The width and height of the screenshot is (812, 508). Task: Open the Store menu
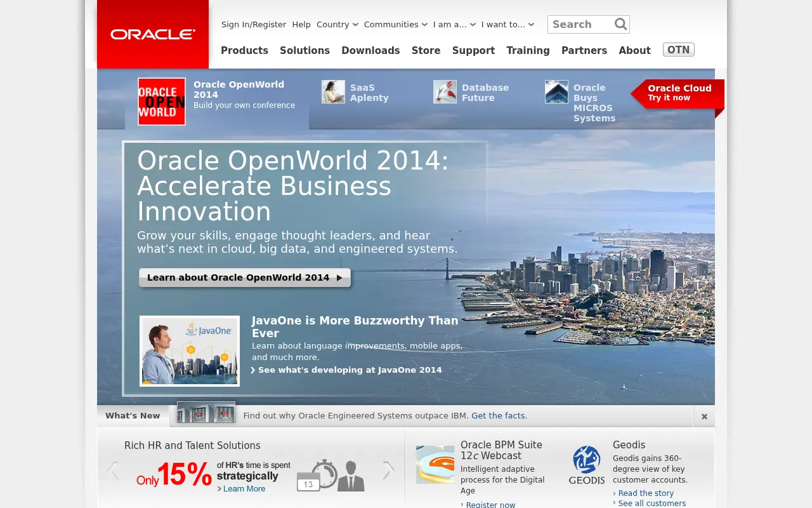pos(426,50)
